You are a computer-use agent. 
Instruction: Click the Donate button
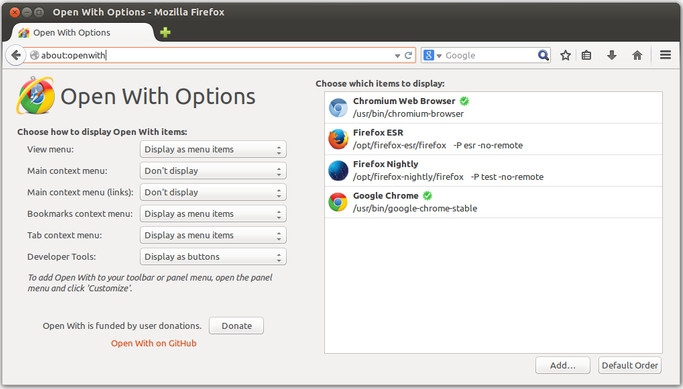pos(237,326)
